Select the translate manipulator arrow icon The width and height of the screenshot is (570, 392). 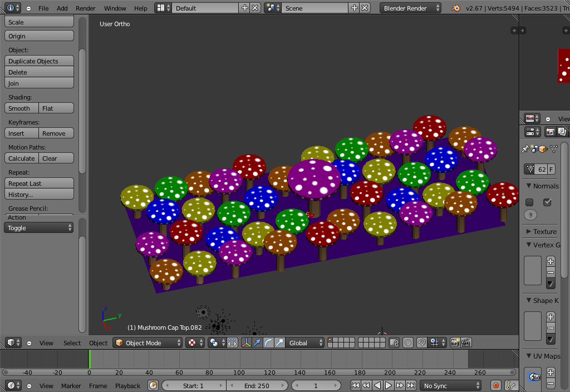(x=257, y=343)
